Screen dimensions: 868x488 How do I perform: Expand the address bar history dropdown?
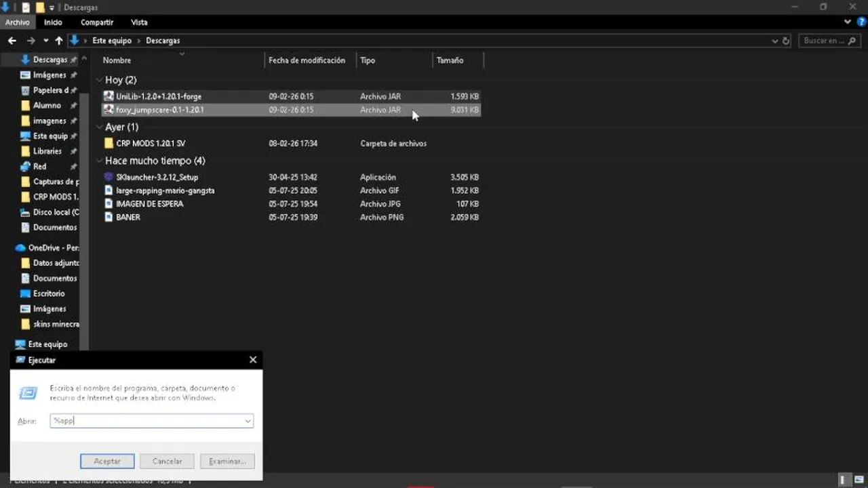pos(775,41)
